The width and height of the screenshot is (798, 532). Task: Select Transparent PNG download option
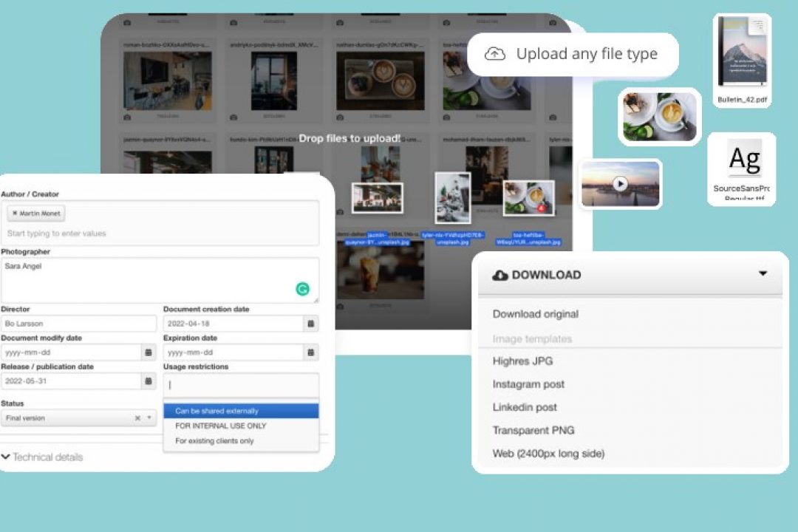coord(533,430)
